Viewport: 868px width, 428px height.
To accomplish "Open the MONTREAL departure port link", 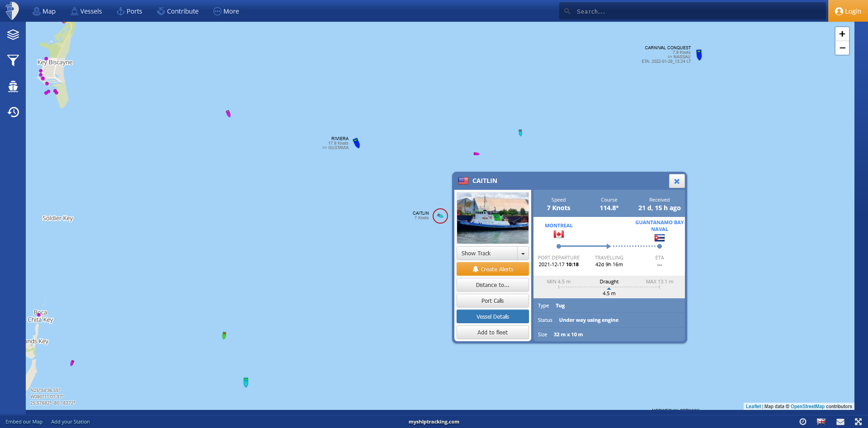I will [559, 226].
